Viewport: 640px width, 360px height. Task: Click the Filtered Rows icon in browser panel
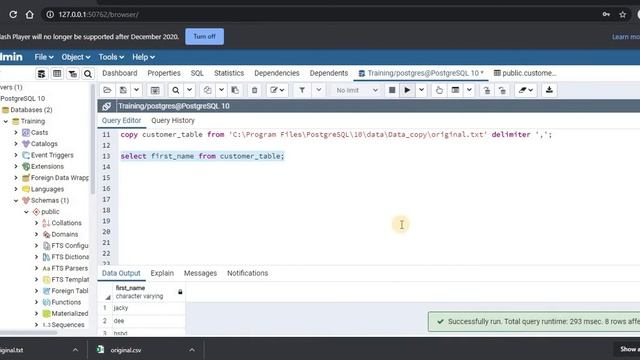(73, 74)
